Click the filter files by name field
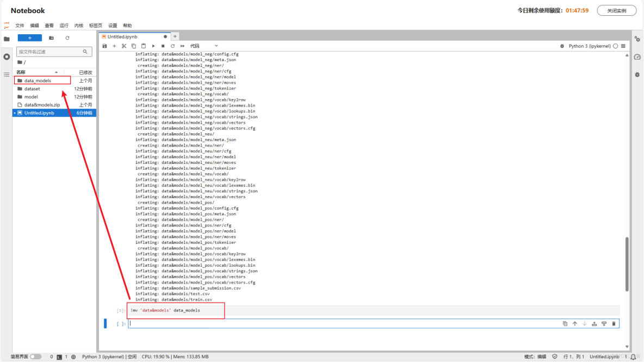644x362 pixels. 54,52
